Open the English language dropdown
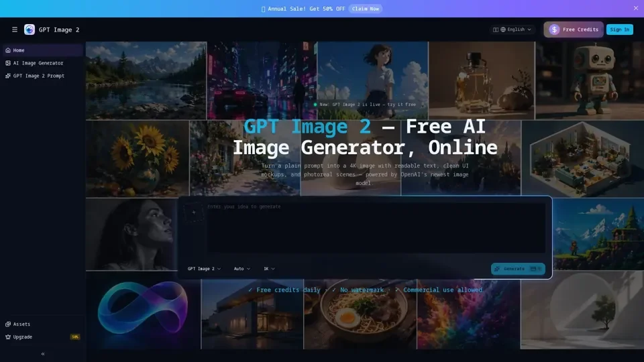This screenshot has width=644, height=362. (x=512, y=29)
